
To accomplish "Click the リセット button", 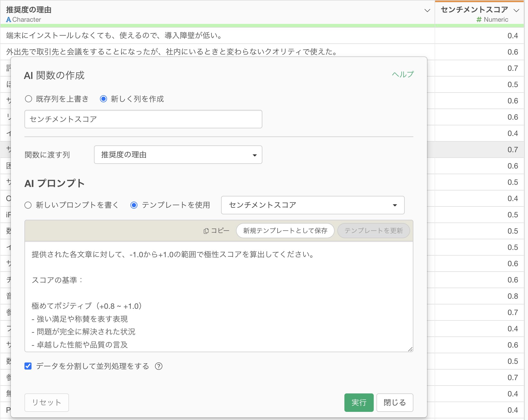I will tap(46, 403).
